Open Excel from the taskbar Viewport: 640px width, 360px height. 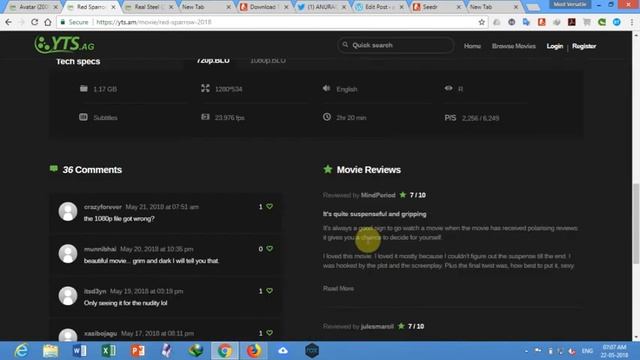(109, 351)
